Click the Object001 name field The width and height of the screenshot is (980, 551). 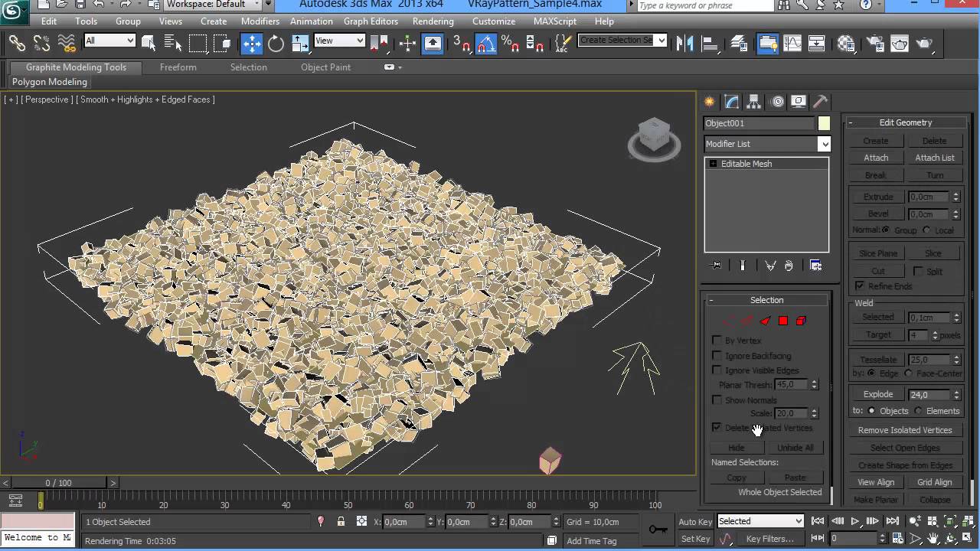pos(759,123)
